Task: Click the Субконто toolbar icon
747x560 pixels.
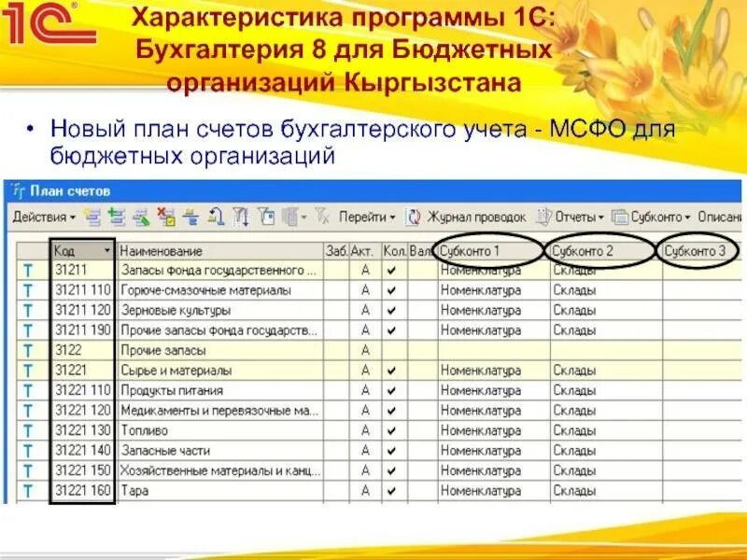Action: point(619,217)
